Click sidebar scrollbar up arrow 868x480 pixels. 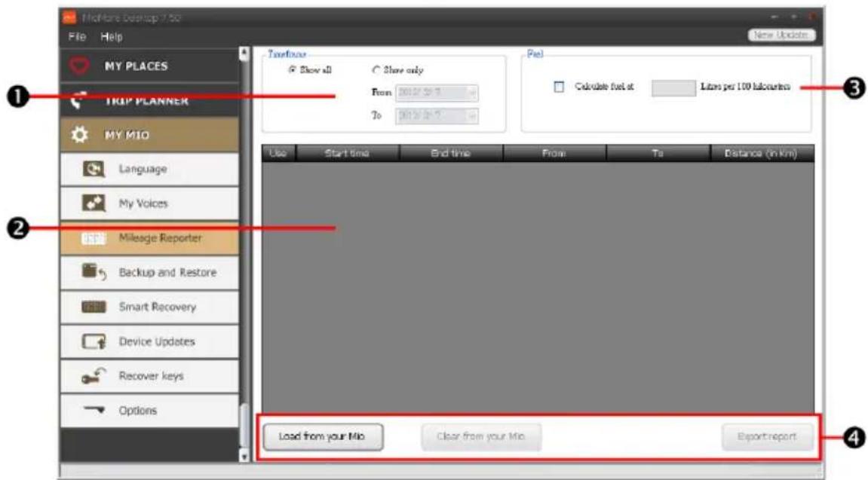click(x=244, y=53)
